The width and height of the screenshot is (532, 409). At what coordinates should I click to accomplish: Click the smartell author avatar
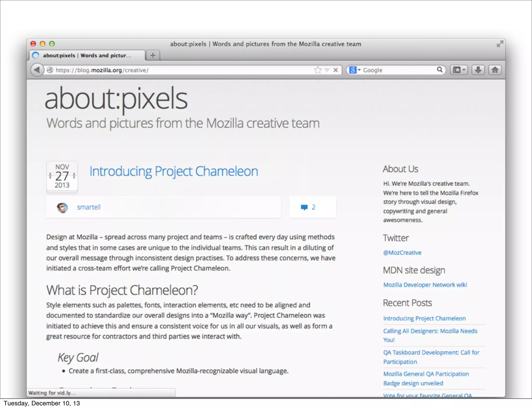pos(62,208)
